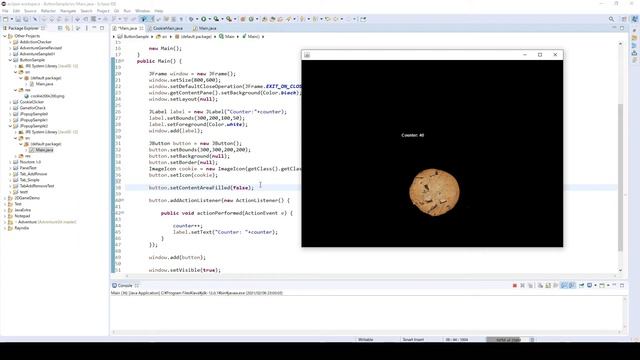This screenshot has height=360, width=640.
Task: Open the Package Explorer View Menu (three dots)
Action: (x=87, y=28)
